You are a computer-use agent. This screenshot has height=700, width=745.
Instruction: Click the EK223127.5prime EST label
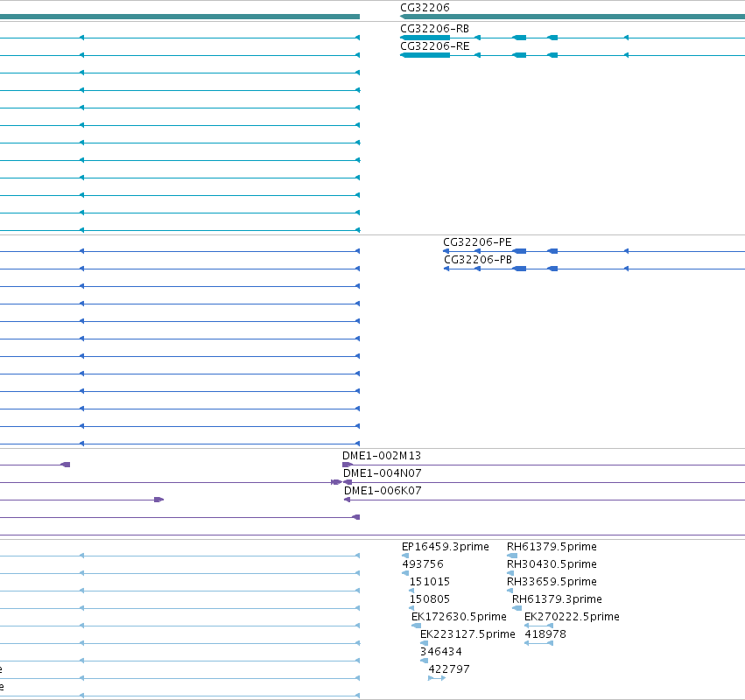click(x=467, y=634)
